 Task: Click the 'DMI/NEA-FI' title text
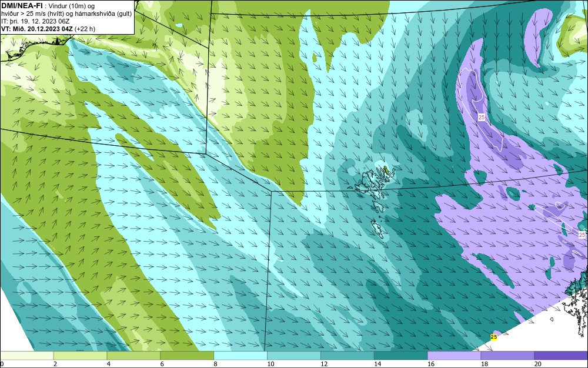[22, 5]
